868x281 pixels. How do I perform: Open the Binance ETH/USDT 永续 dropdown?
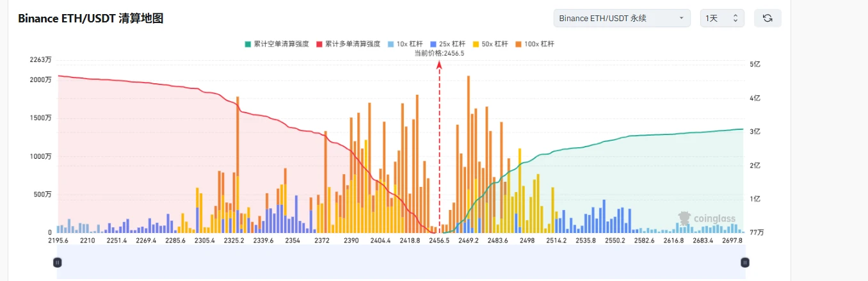622,18
